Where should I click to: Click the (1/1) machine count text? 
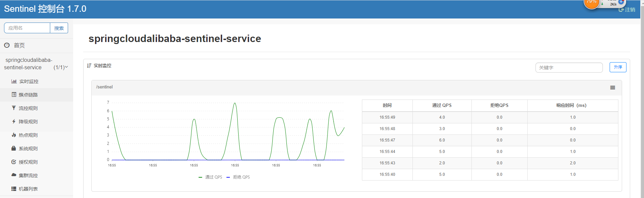click(59, 67)
